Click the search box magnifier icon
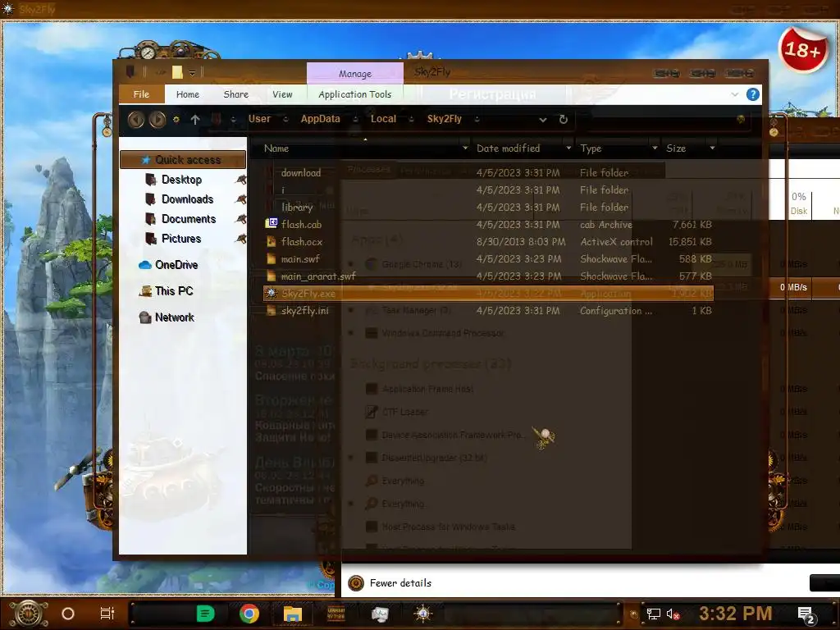Image resolution: width=840 pixels, height=630 pixels. (741, 119)
